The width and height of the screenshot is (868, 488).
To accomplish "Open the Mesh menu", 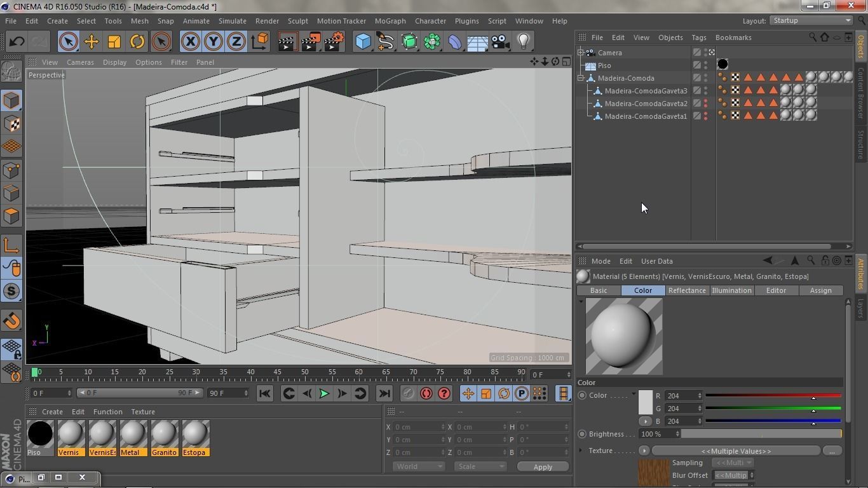I will click(x=139, y=21).
